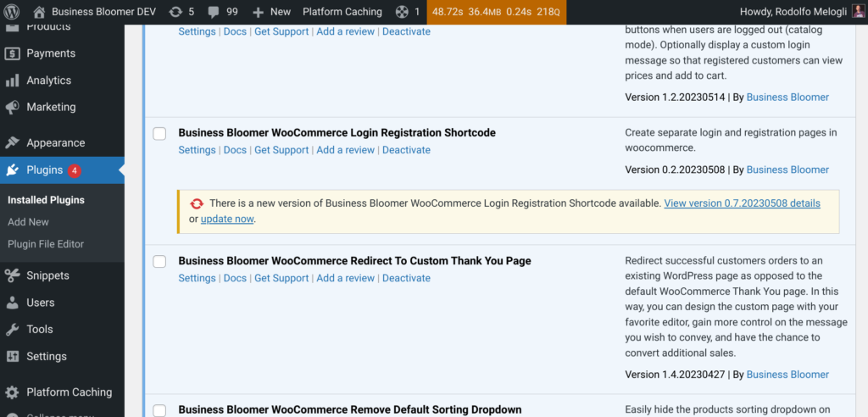Screen dimensions: 868x417
Task: Click the Platform Caching gear icon in sidebar
Action: (12, 392)
